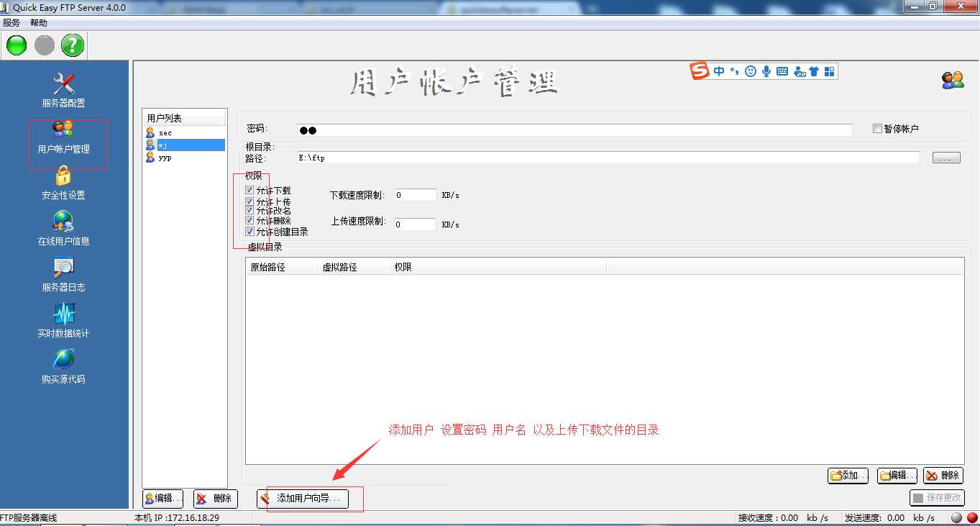Open the Sogou emoji smiley icon
980x526 pixels.
coord(751,71)
